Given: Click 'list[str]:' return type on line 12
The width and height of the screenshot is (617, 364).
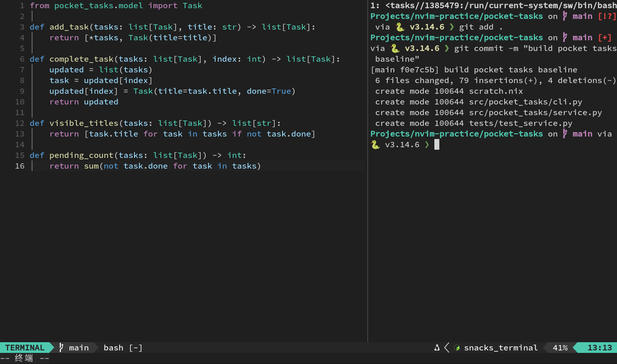Looking at the screenshot, I should coord(257,123).
